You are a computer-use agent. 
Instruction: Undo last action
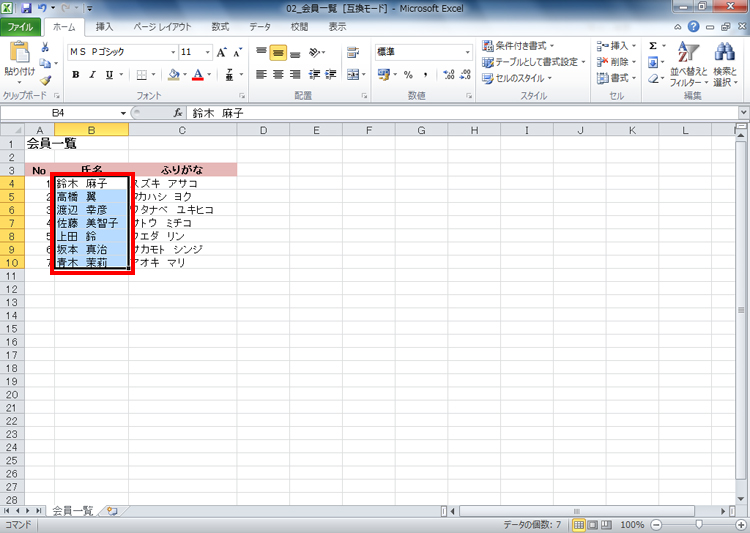pyautogui.click(x=42, y=8)
